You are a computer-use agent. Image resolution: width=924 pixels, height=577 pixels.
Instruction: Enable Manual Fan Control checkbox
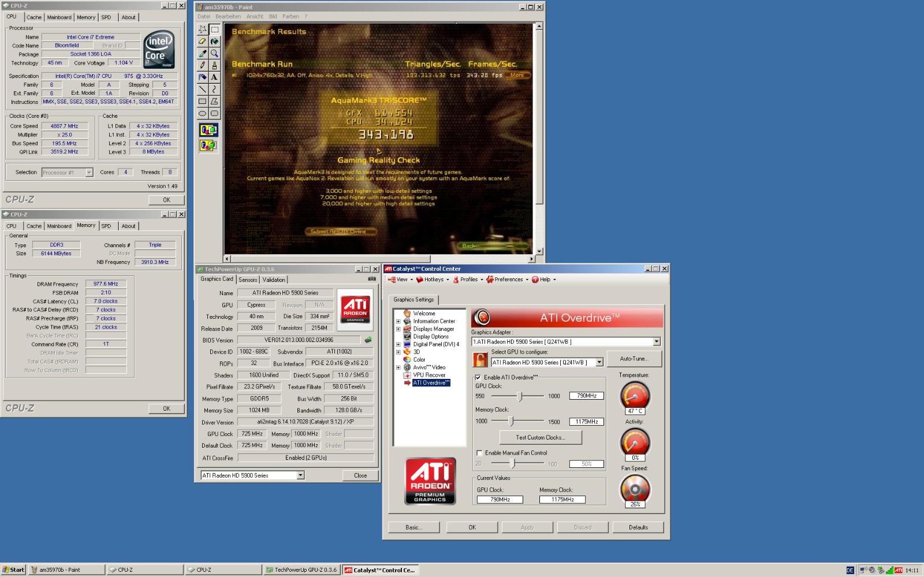[479, 453]
